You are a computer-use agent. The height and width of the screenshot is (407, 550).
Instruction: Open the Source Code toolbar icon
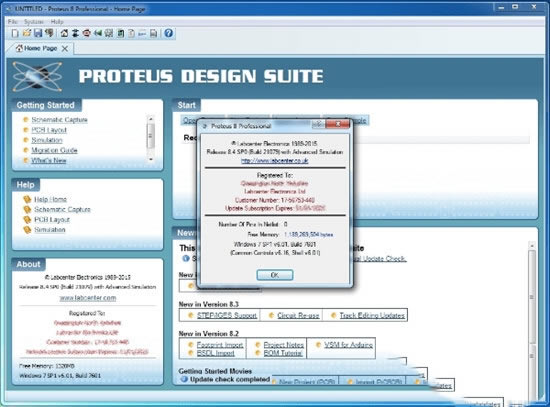(x=142, y=33)
